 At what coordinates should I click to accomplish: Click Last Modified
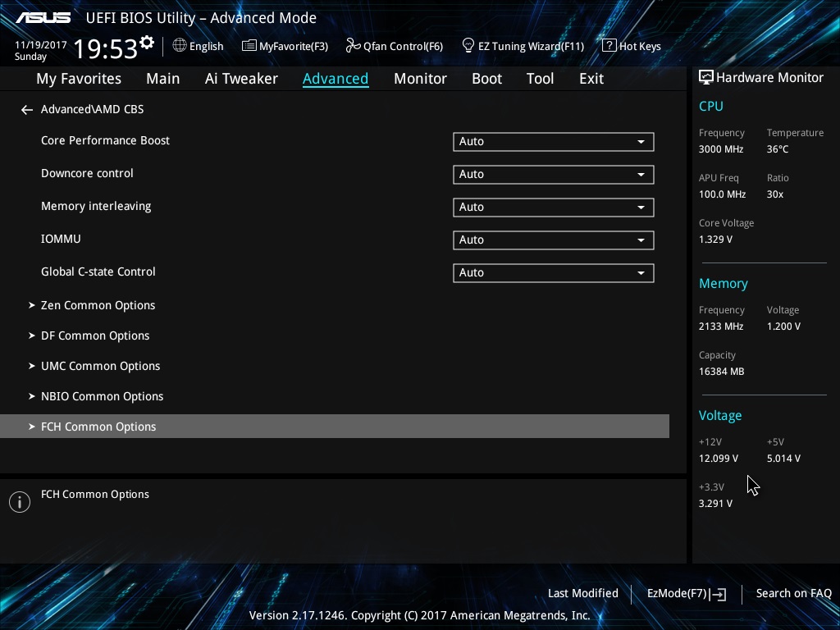pyautogui.click(x=583, y=594)
